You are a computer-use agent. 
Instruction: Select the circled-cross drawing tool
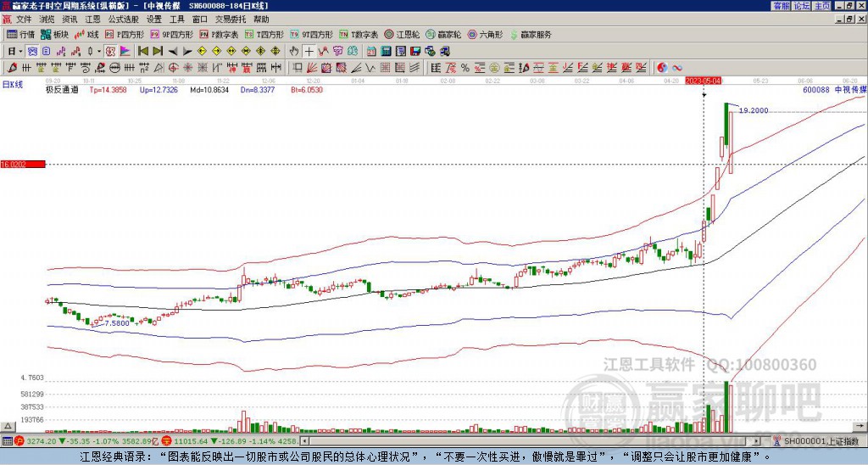click(173, 68)
